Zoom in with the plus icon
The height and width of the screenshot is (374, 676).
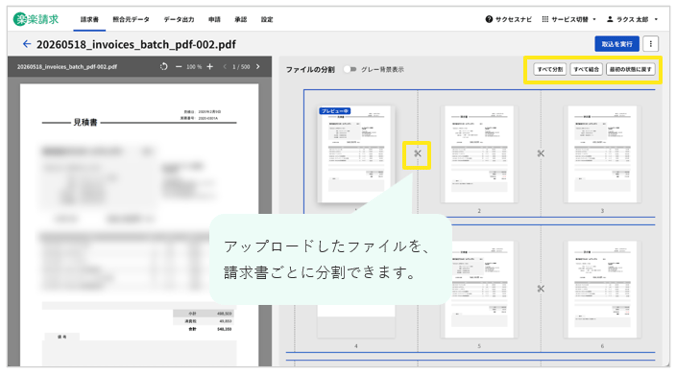click(x=210, y=67)
